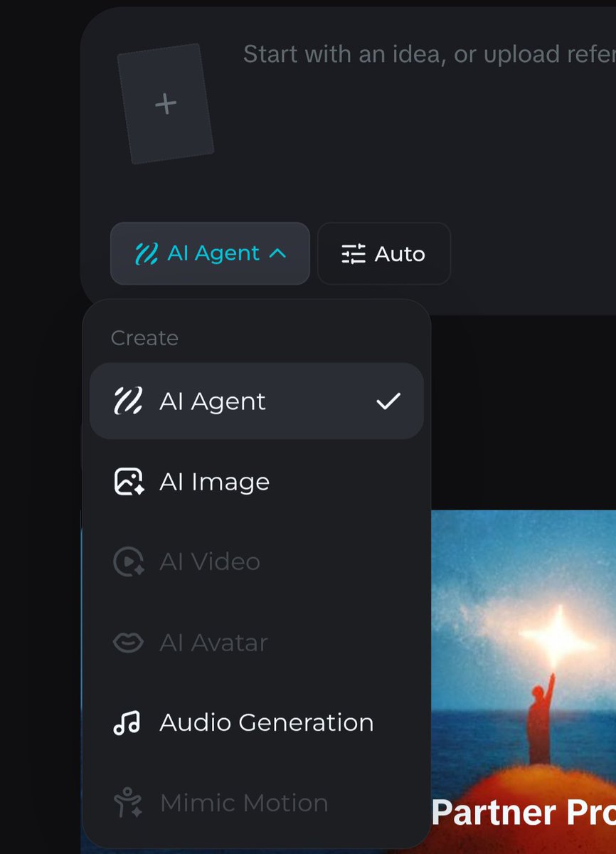Viewport: 616px width, 854px height.
Task: Choose AI Avatar from the menu
Action: (257, 643)
